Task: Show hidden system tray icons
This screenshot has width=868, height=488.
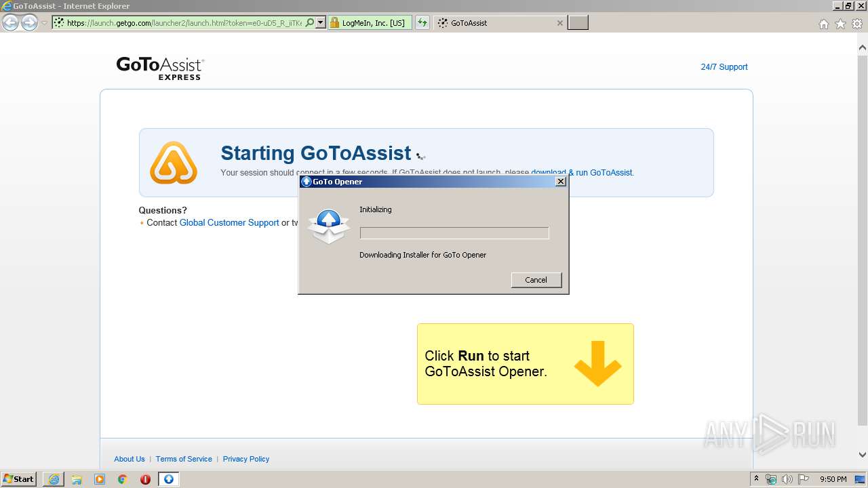Action: [756, 479]
